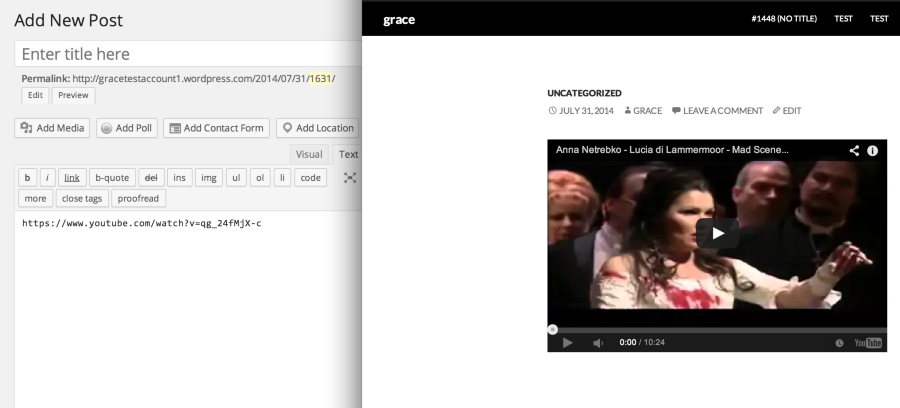This screenshot has height=408, width=900.
Task: Click the Add Contact Form button
Action: pyautogui.click(x=216, y=128)
